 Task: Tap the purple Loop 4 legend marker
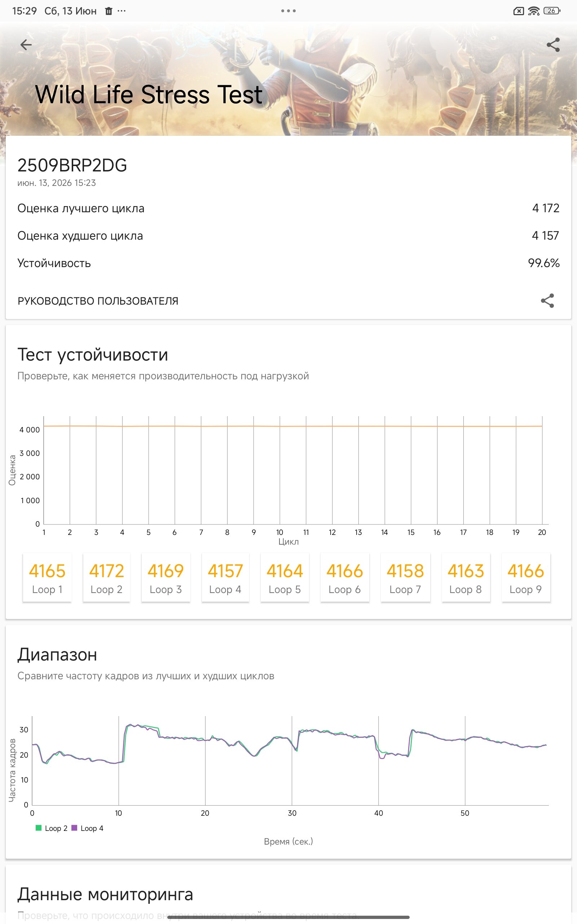pos(74,828)
